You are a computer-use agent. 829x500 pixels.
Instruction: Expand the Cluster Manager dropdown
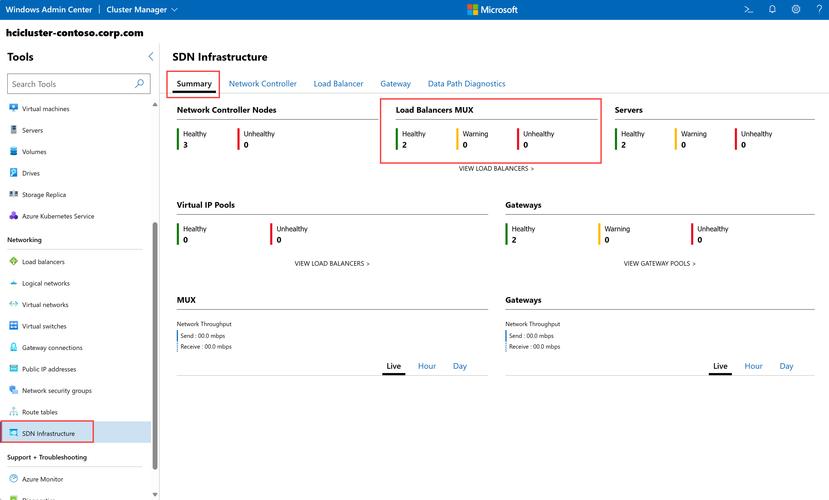(142, 10)
